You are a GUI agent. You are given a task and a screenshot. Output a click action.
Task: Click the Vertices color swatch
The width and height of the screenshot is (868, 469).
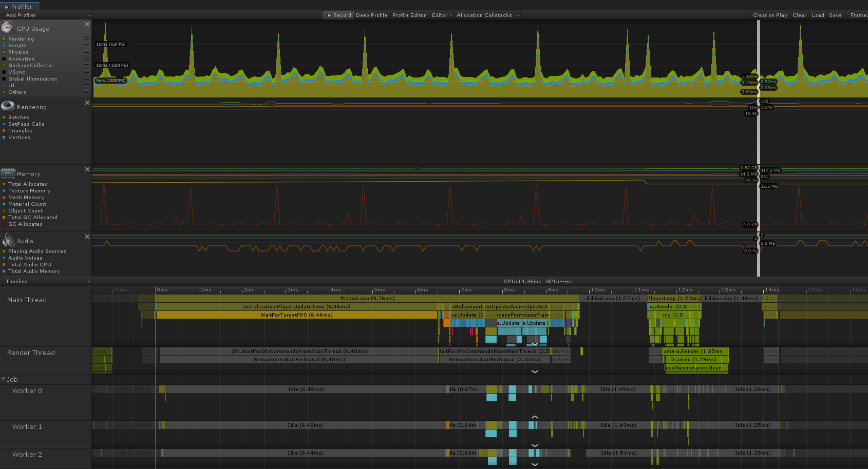tap(4, 138)
